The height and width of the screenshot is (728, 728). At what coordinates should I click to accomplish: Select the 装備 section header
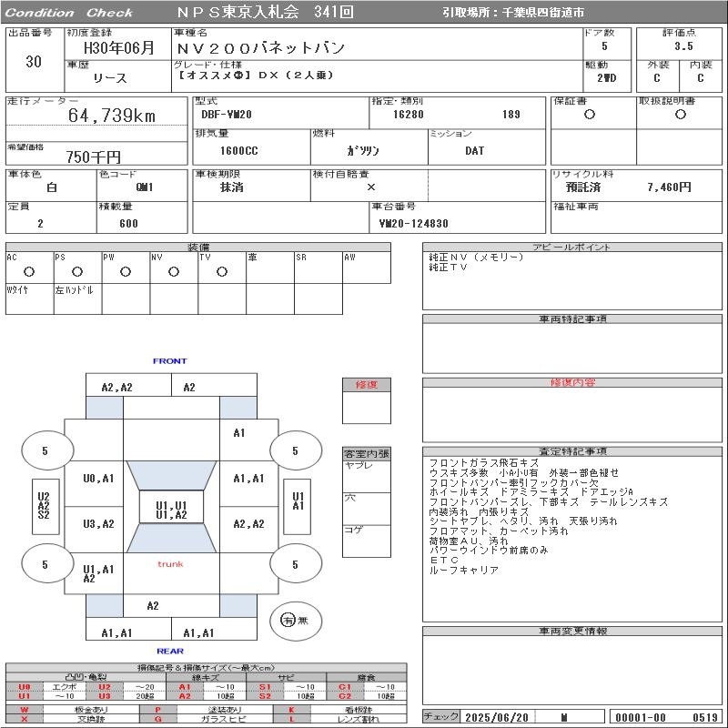pyautogui.click(x=198, y=247)
